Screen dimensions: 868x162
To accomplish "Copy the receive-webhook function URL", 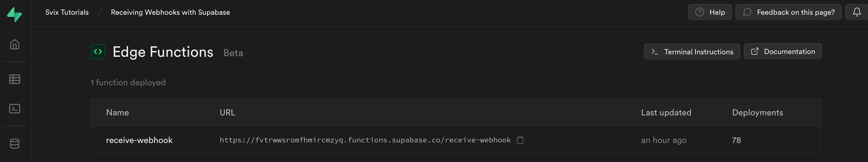I will [x=520, y=140].
